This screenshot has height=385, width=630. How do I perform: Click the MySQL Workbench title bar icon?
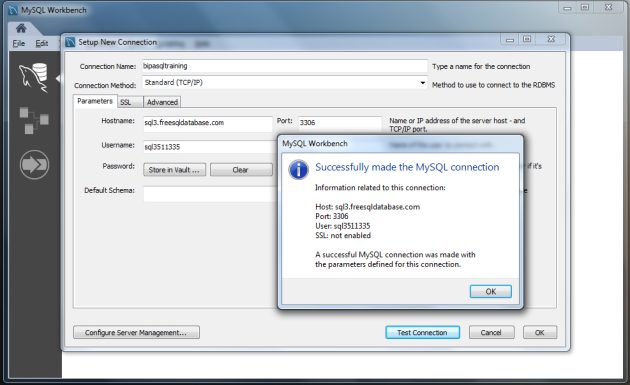pyautogui.click(x=13, y=10)
